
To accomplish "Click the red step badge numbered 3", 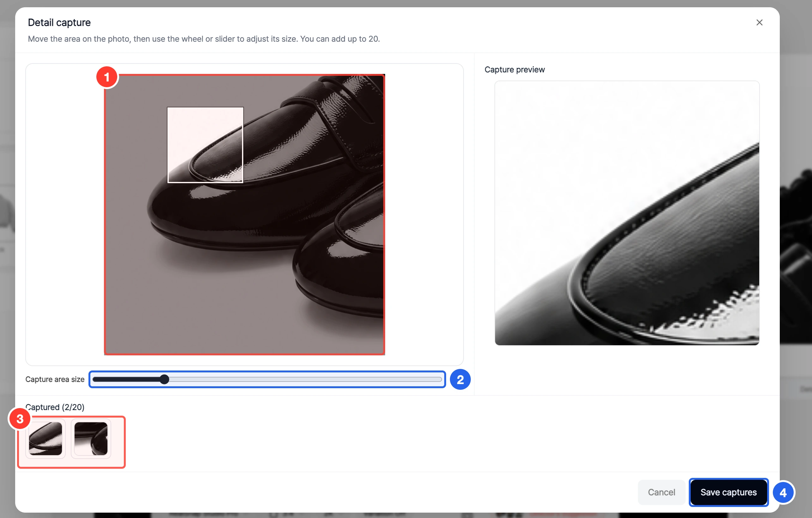I will (20, 419).
